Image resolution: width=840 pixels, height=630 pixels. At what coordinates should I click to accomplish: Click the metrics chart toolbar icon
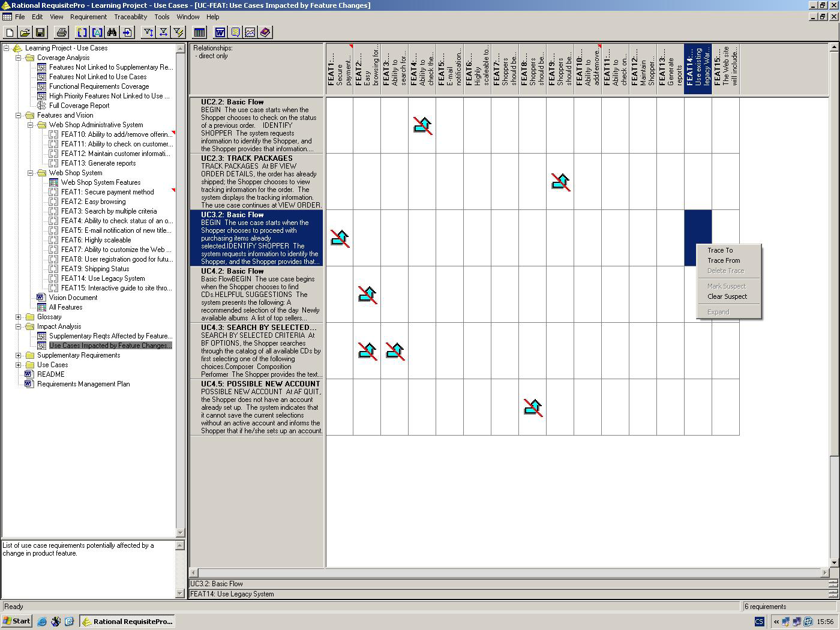[250, 32]
